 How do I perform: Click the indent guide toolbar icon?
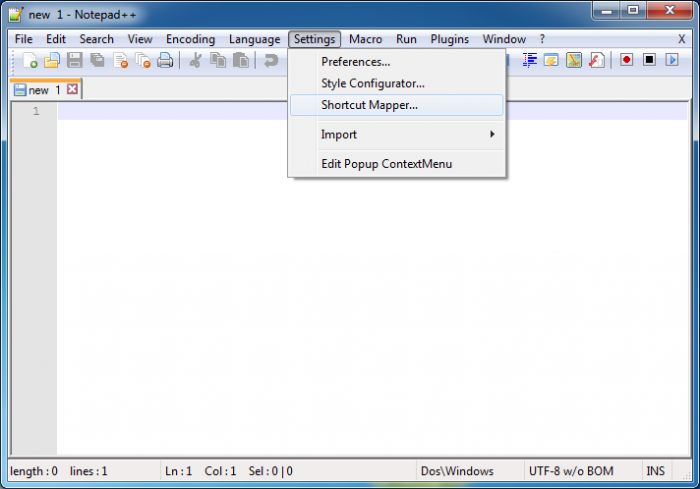pyautogui.click(x=529, y=60)
